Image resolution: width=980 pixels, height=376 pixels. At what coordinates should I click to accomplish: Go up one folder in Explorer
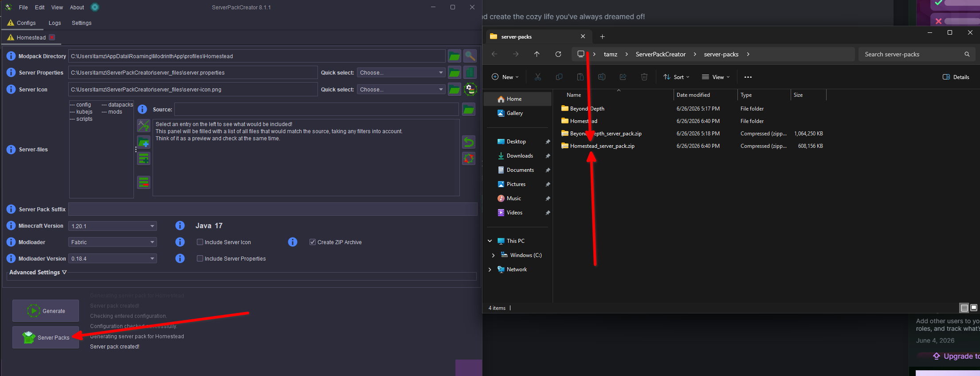pyautogui.click(x=537, y=54)
